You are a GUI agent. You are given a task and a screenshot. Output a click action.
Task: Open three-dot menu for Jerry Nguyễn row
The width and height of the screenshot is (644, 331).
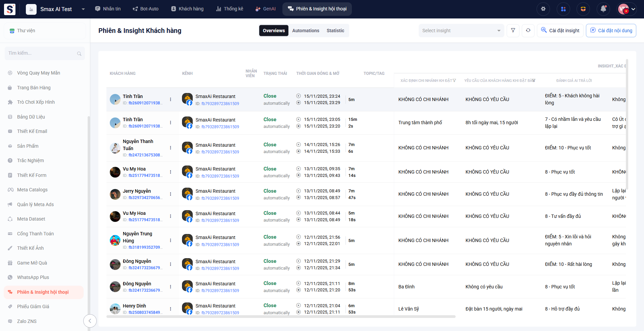coord(171,194)
